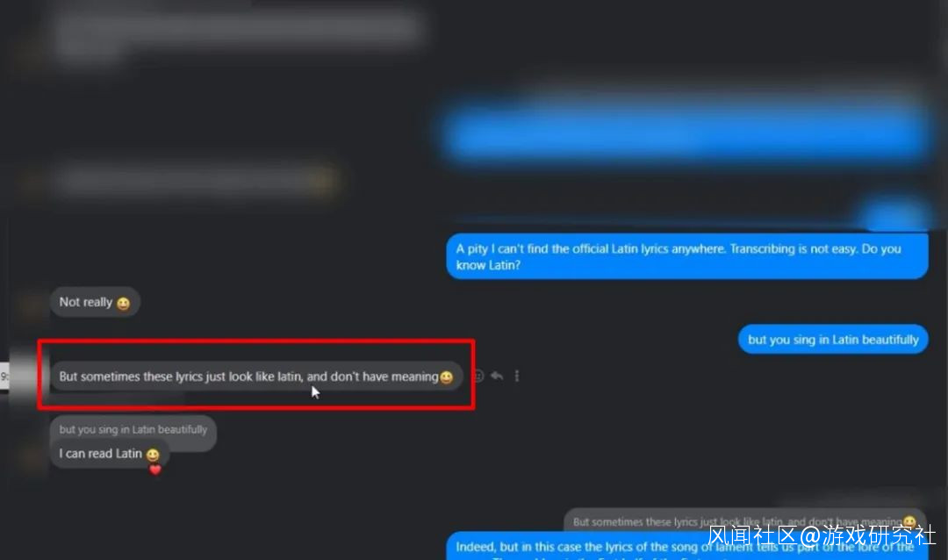Click the 'But sometimes these lyrics' message bubble

(256, 377)
